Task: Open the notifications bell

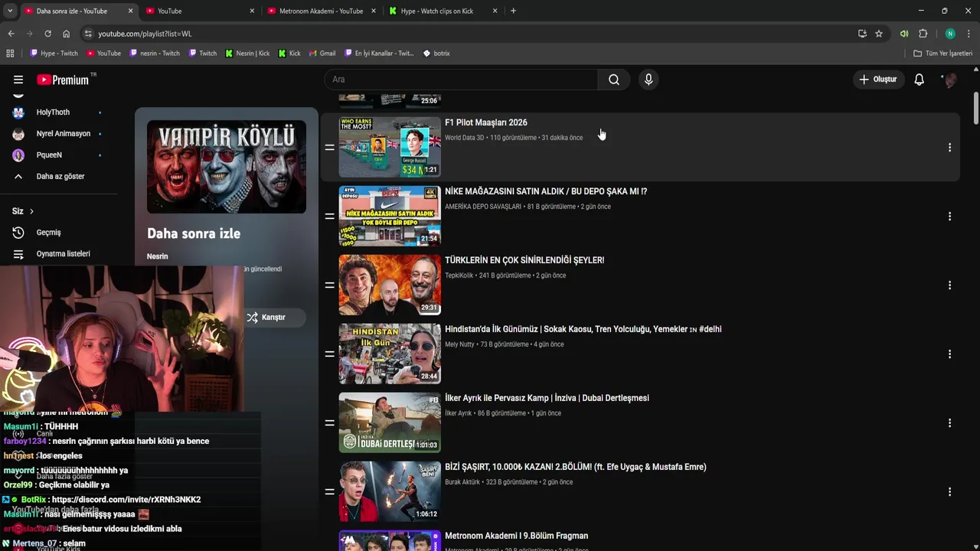Action: [920, 80]
